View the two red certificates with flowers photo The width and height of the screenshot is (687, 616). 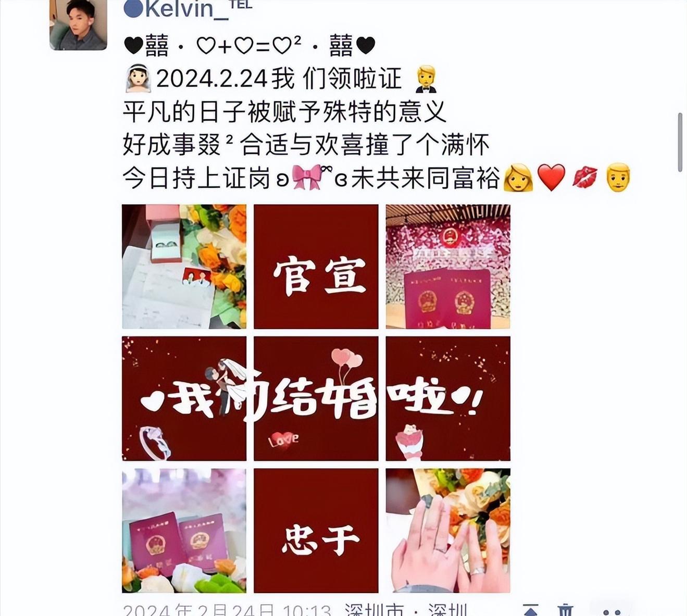coord(184,530)
